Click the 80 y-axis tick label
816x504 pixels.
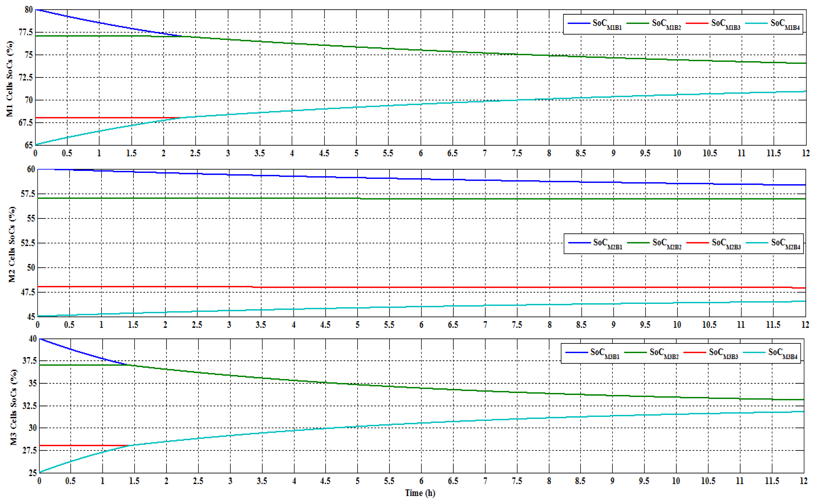tap(29, 10)
